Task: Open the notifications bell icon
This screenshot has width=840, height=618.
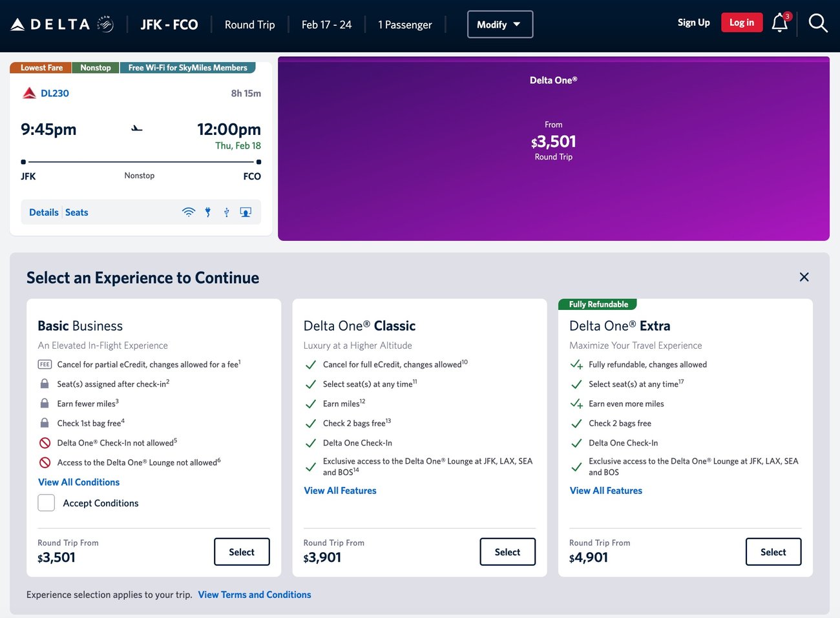Action: coord(780,23)
